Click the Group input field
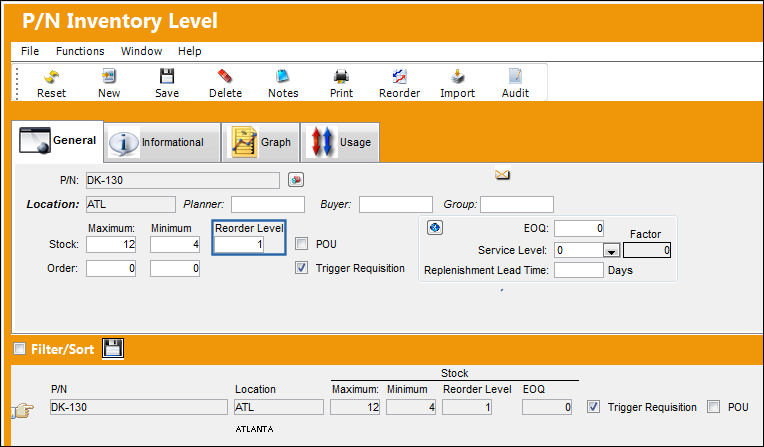The image size is (764, 447). [517, 204]
